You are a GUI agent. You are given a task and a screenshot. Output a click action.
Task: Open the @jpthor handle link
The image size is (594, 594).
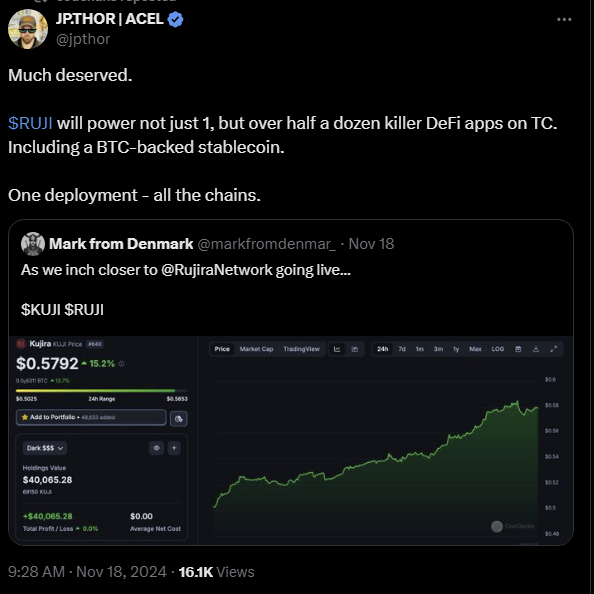pyautogui.click(x=83, y=39)
